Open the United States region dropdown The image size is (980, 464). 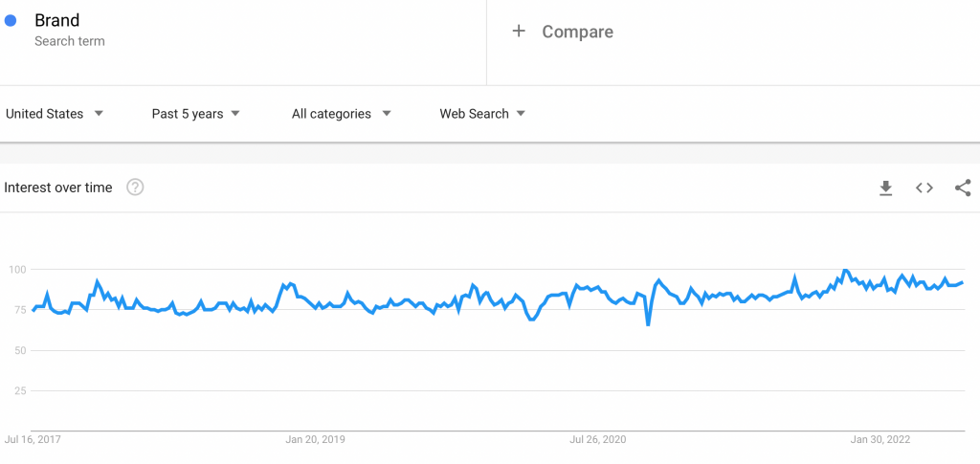pos(55,114)
